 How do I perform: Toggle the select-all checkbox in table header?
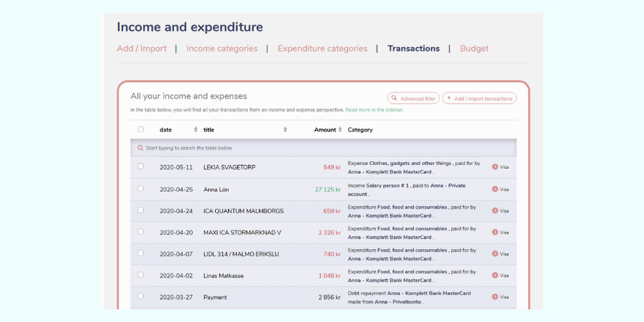(x=141, y=129)
